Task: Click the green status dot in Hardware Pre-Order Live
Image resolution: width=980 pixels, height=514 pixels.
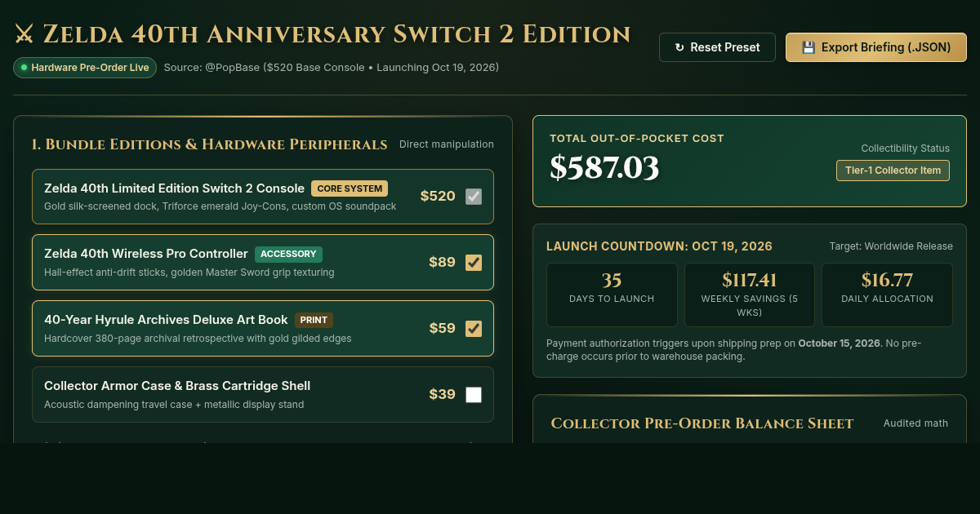Action: pyautogui.click(x=24, y=68)
